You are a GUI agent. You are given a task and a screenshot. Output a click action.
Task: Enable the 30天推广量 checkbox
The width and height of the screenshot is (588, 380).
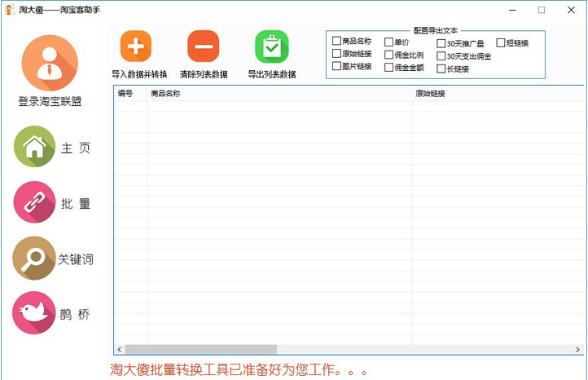[x=441, y=43]
